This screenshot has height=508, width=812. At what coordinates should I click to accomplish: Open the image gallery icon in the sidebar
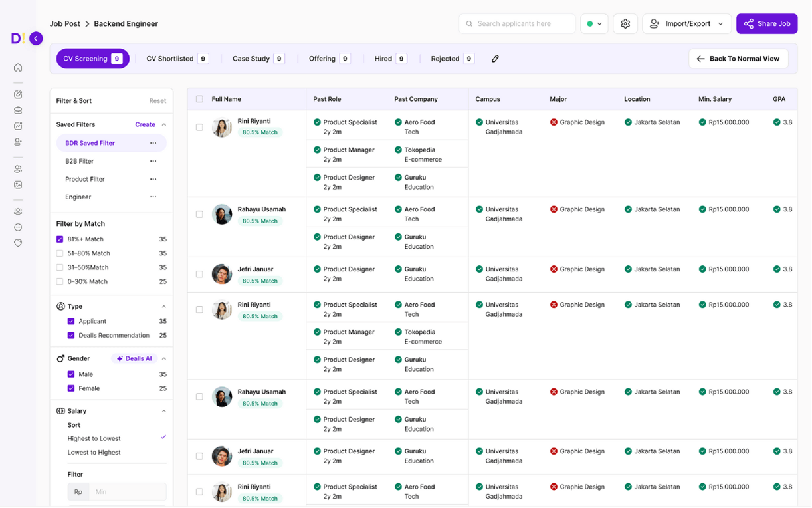pos(18,185)
